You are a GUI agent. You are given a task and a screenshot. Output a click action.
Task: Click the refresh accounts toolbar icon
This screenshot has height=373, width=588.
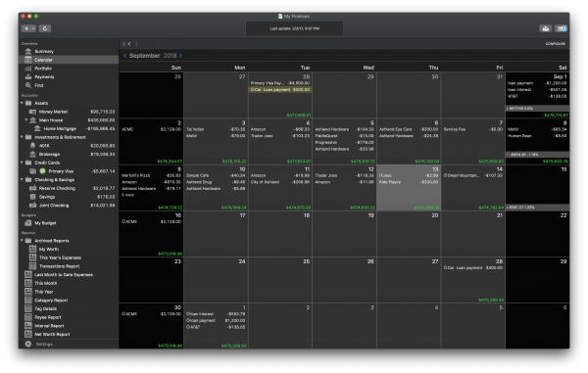tap(45, 28)
